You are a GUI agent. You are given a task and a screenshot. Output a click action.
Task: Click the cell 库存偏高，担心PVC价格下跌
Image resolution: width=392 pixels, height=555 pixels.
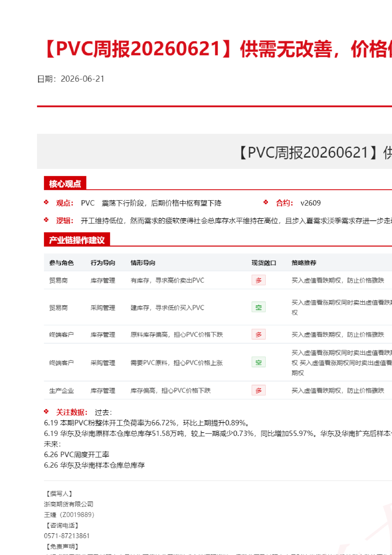171,391
